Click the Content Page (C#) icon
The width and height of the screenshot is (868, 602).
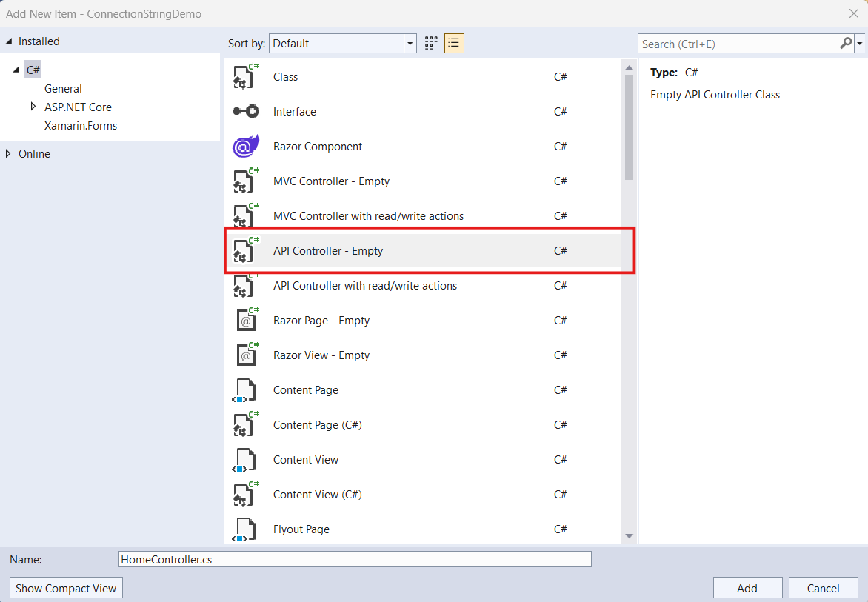click(x=246, y=424)
